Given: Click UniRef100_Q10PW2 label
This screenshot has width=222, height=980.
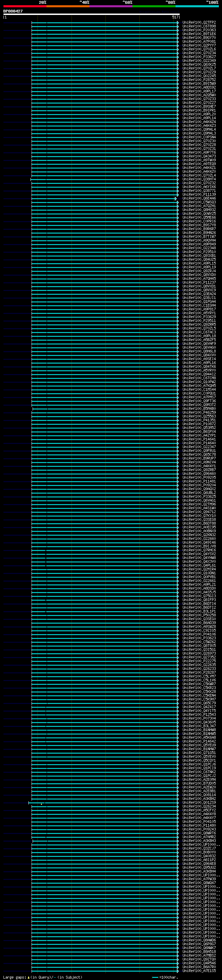Looking at the screenshot, I should 199,382.
